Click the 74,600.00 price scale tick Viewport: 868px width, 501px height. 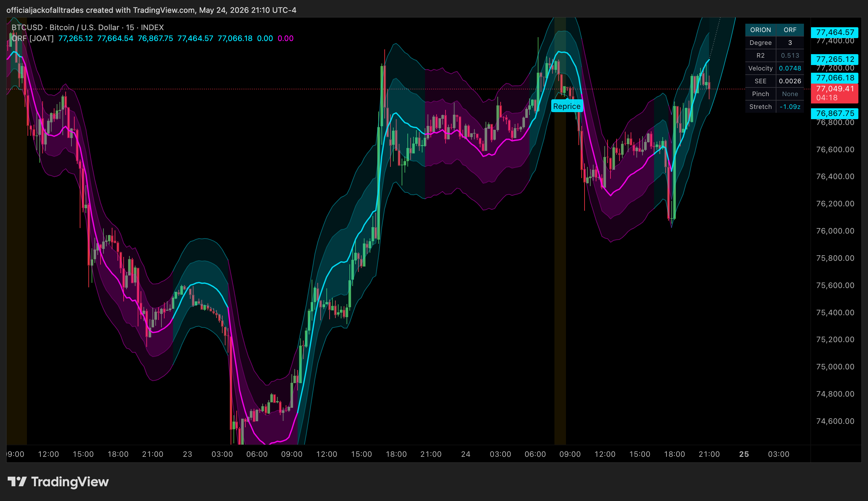835,421
